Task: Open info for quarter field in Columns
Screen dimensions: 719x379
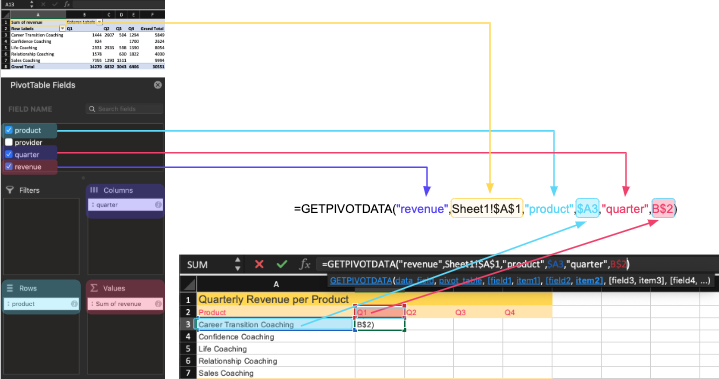Action: point(158,205)
